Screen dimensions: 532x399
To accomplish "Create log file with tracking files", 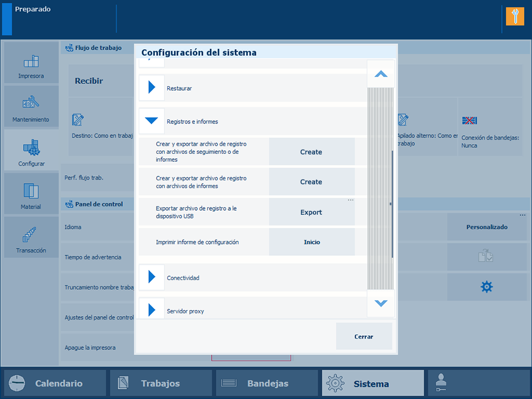I will pos(312,152).
